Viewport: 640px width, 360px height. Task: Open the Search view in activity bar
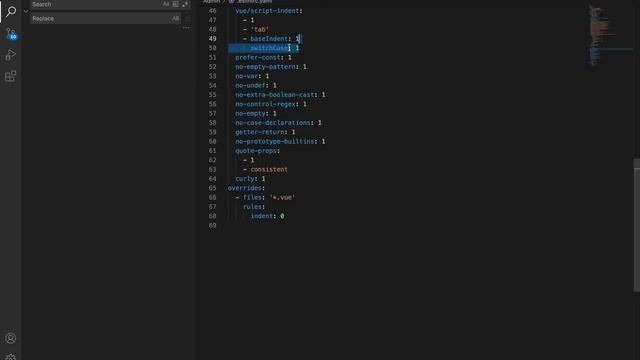click(11, 11)
